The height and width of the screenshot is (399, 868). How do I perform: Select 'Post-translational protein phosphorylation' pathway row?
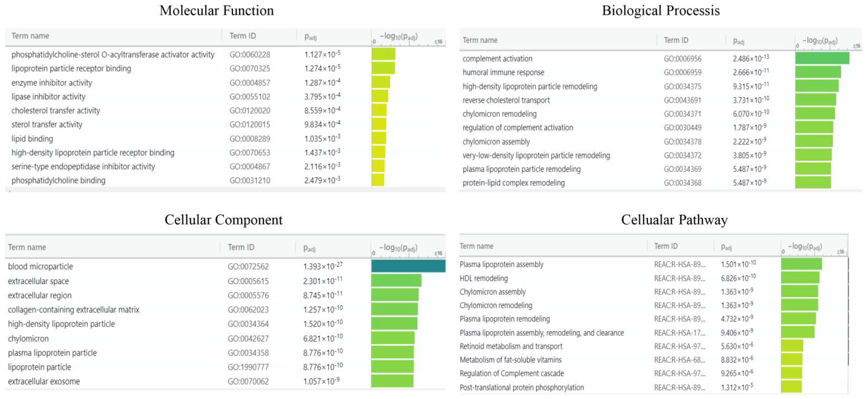point(522,387)
